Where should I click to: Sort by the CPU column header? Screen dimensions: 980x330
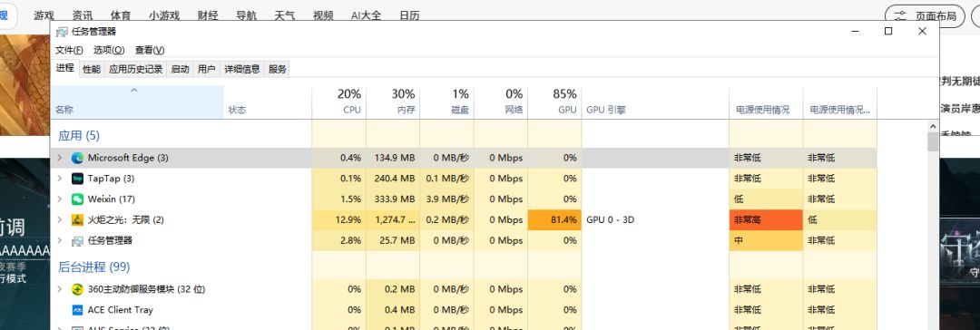pos(338,102)
